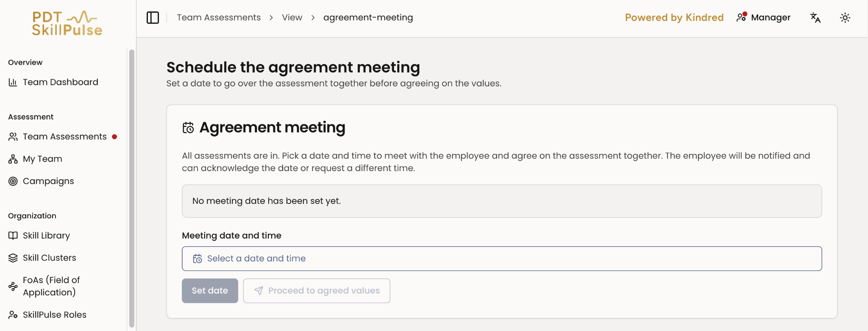868x331 pixels.
Task: Click the Team Dashboard chart icon
Action: (13, 82)
